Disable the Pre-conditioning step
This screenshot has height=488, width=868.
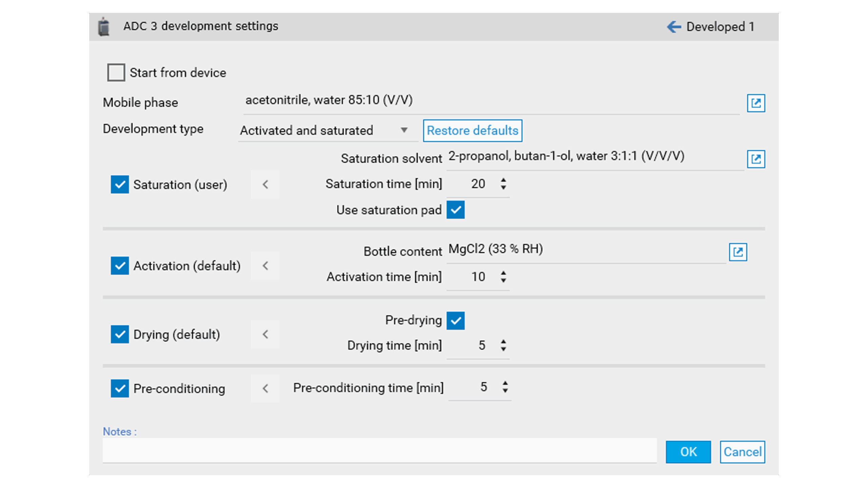click(119, 389)
